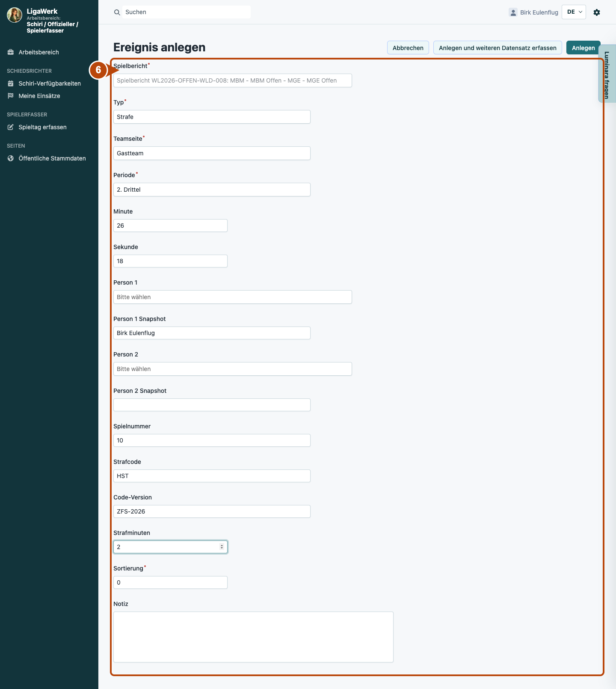Open the Luminara fragen side tab
Viewport: 616px width, 689px height.
[607, 74]
